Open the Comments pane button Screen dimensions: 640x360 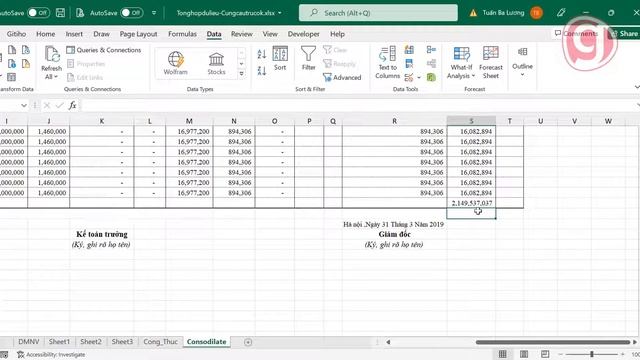(576, 33)
